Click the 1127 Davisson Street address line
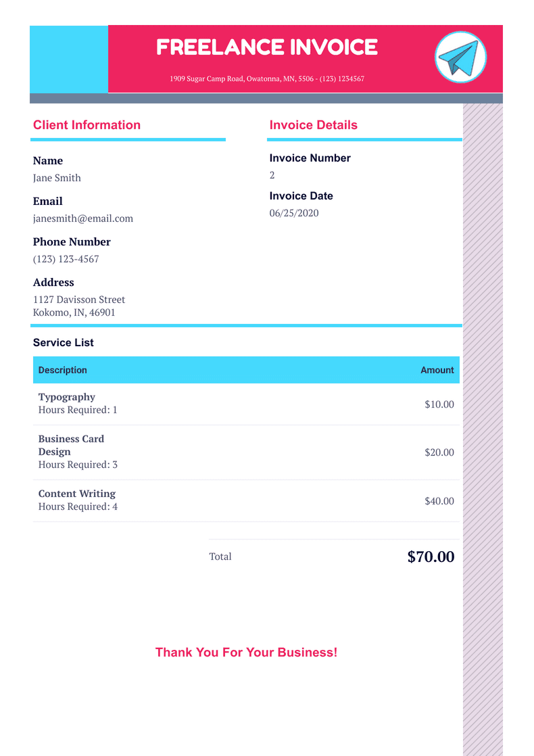Screen dimensions: 534x756 tap(79, 300)
